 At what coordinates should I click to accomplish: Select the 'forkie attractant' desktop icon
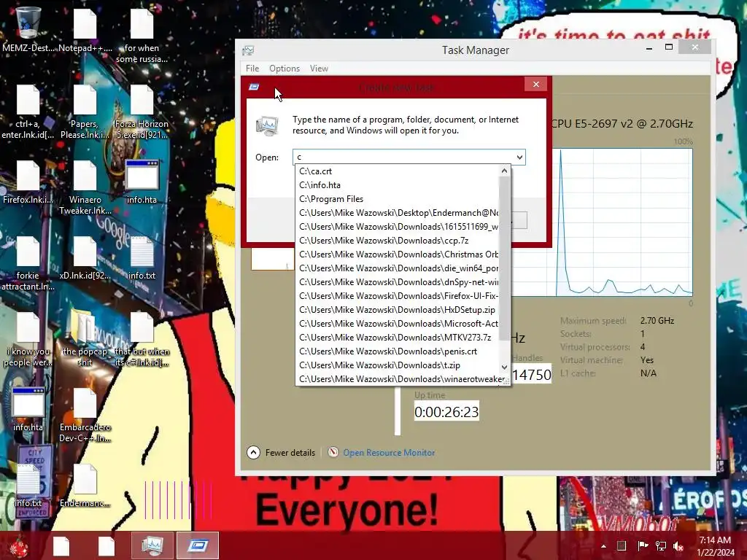[x=28, y=263]
